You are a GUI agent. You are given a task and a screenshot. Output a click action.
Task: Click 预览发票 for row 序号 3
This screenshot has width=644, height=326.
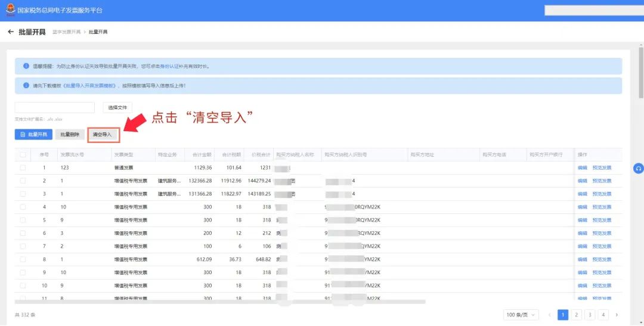coord(602,194)
